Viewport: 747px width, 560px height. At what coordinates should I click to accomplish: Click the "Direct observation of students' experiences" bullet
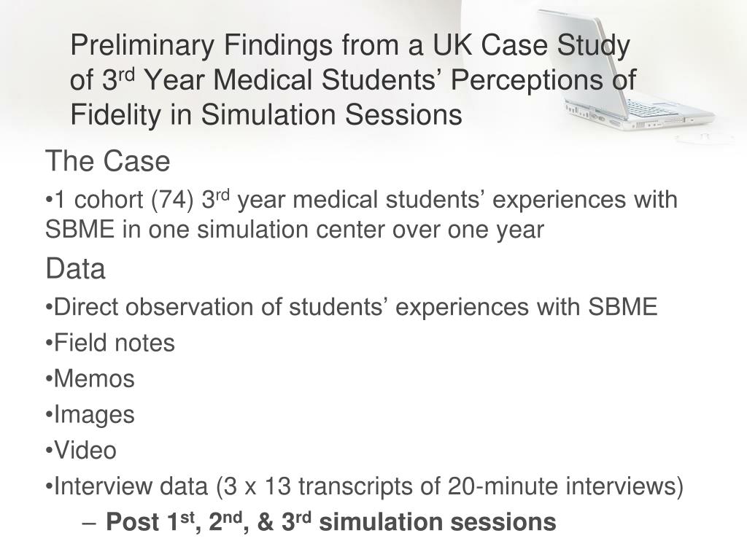point(351,307)
